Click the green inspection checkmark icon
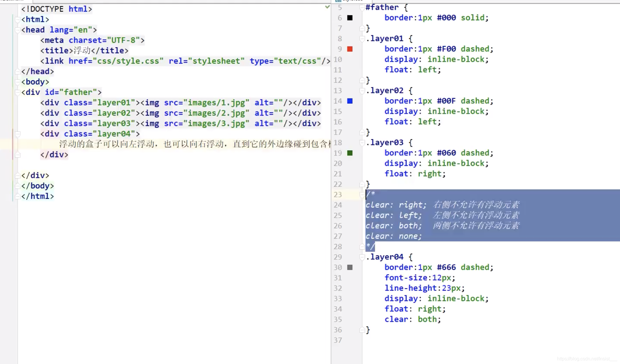This screenshot has height=364, width=620. pos(327,7)
